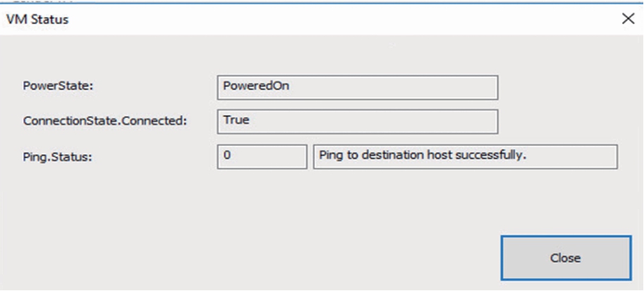Focus the field showing PoweredOn
This screenshot has height=291, width=644.
coord(358,87)
